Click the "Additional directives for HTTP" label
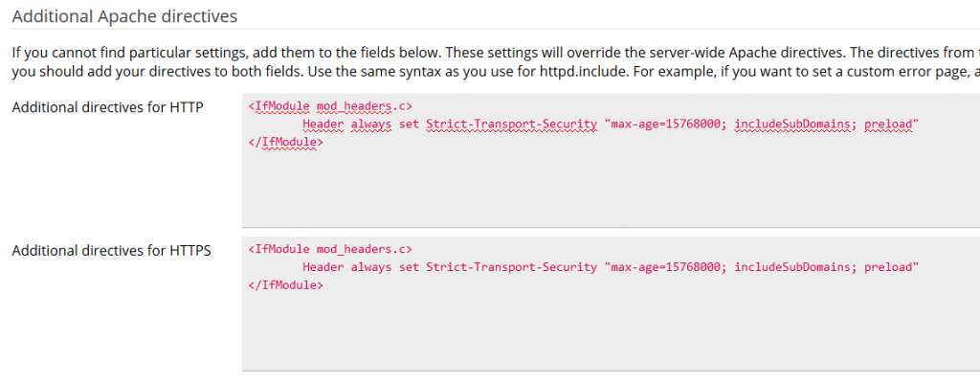Image resolution: width=980 pixels, height=385 pixels. [x=107, y=106]
